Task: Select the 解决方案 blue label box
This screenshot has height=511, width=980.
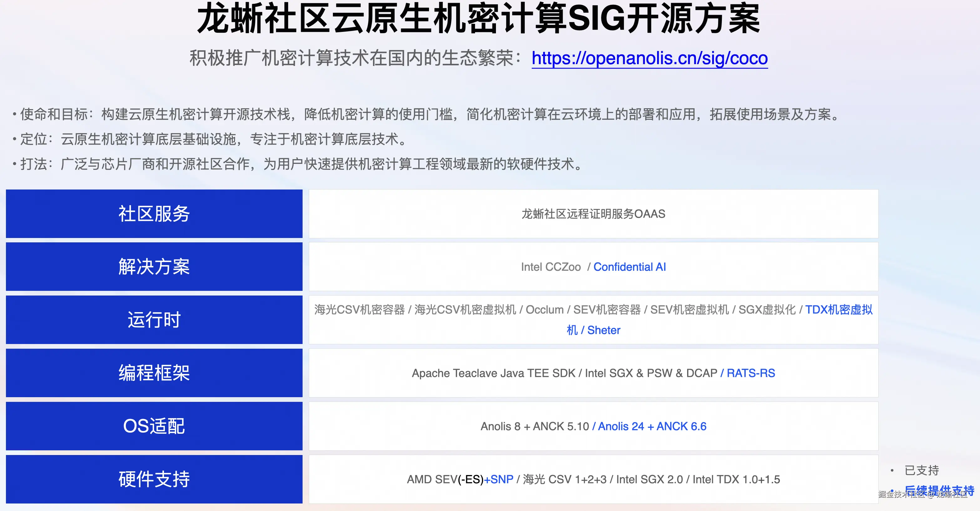Action: [154, 266]
